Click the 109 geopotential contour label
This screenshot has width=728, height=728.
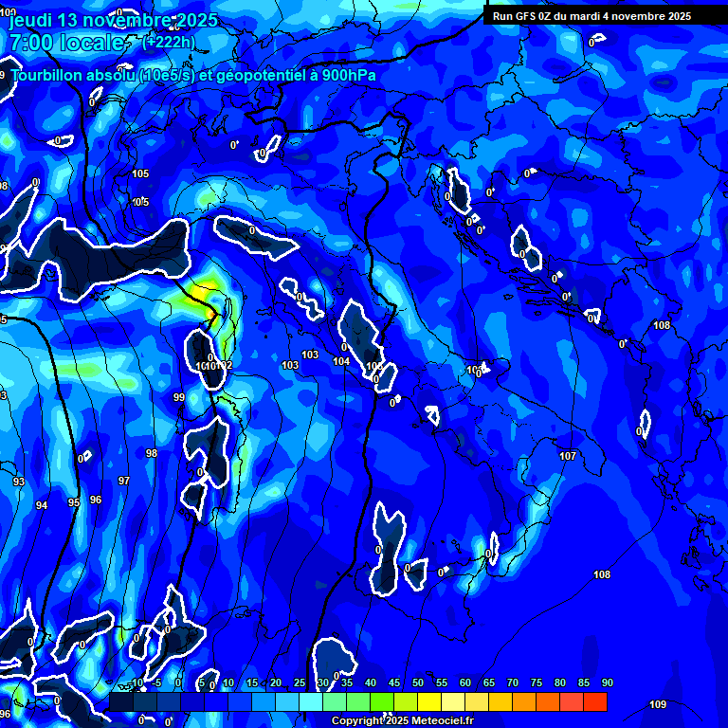point(658,704)
